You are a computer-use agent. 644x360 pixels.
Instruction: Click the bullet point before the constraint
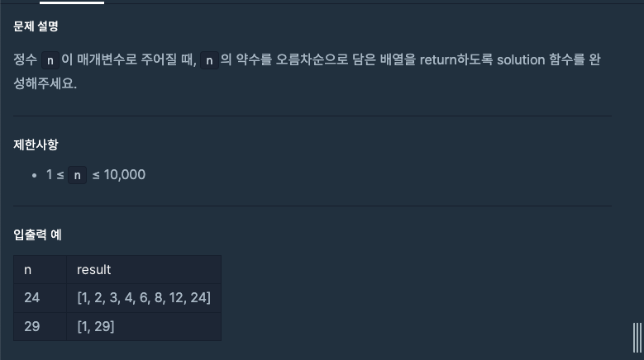point(35,176)
